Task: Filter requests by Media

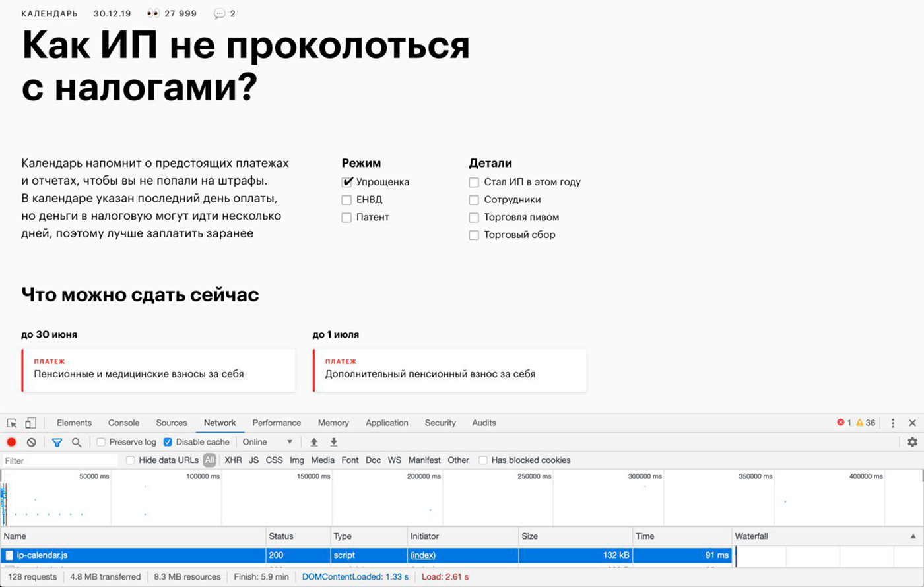Action: click(323, 460)
